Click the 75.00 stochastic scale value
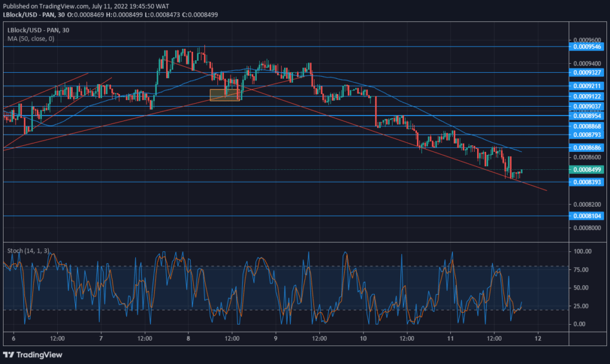 coord(581,269)
